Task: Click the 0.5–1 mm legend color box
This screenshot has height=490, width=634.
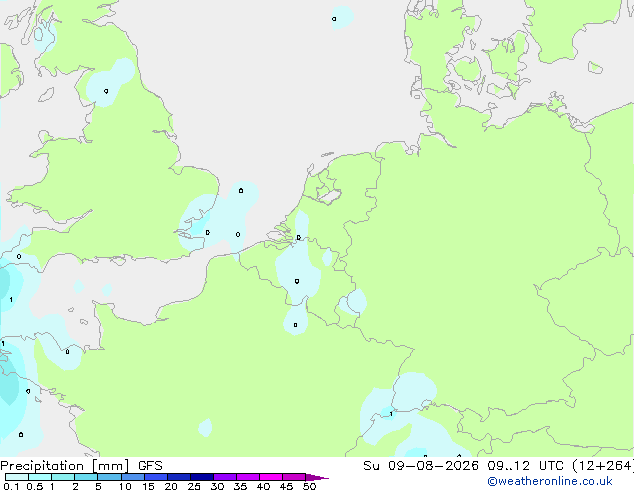Action: coord(40,477)
